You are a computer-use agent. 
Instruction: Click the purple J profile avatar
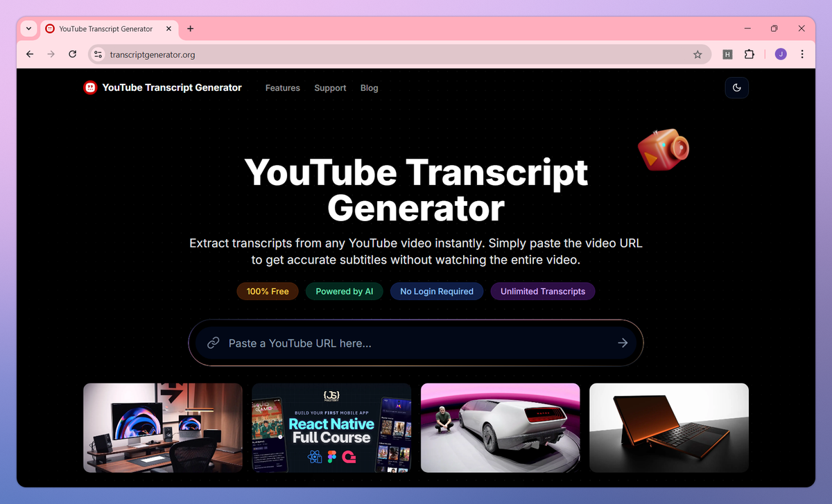[781, 53]
